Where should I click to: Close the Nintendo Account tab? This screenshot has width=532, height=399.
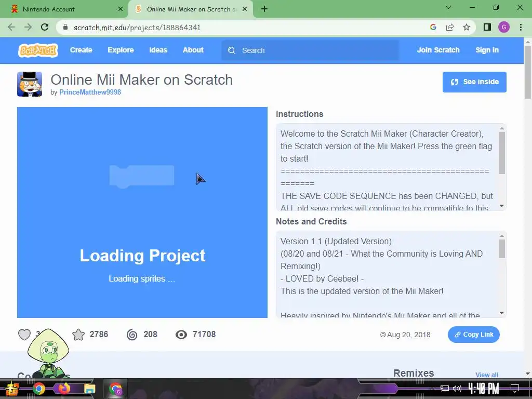tap(121, 9)
